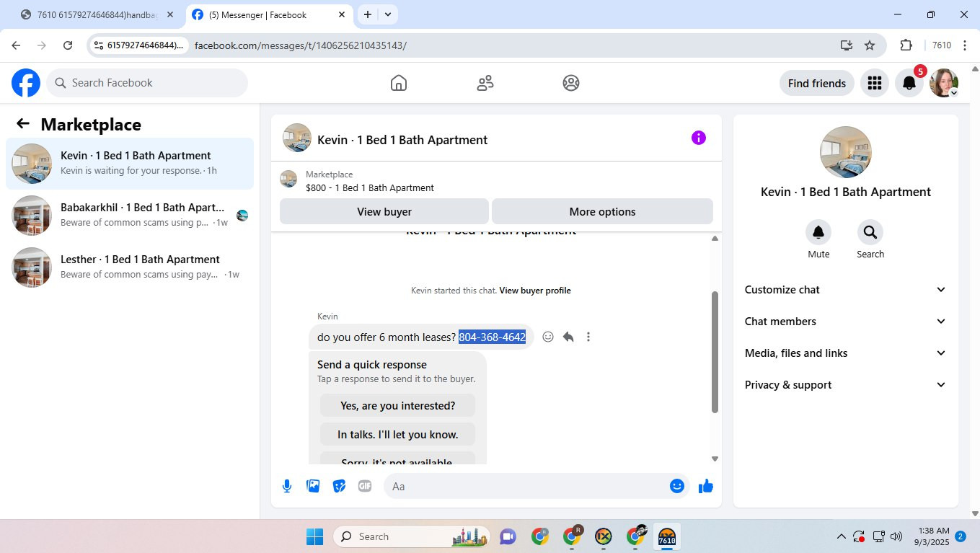Open the Windows Start menu
This screenshot has width=980, height=553.
315,536
